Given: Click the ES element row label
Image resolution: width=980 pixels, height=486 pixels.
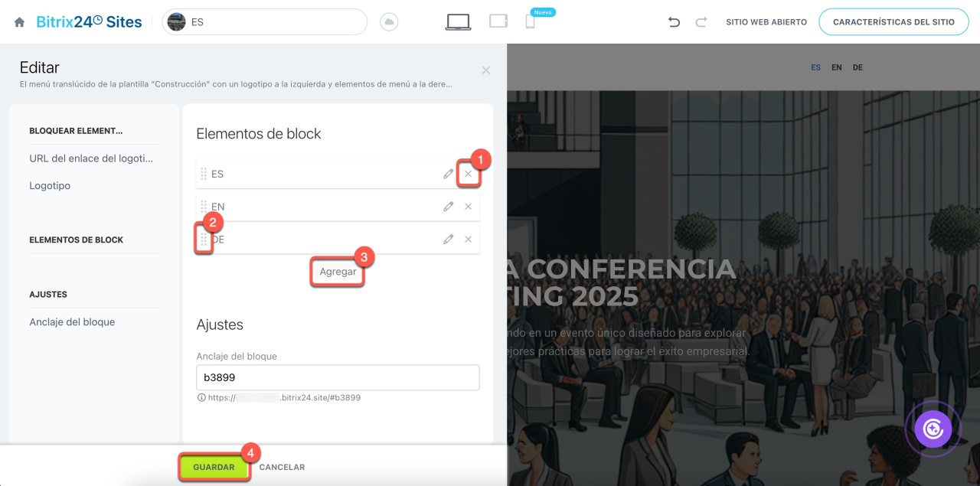Looking at the screenshot, I should click(x=217, y=174).
